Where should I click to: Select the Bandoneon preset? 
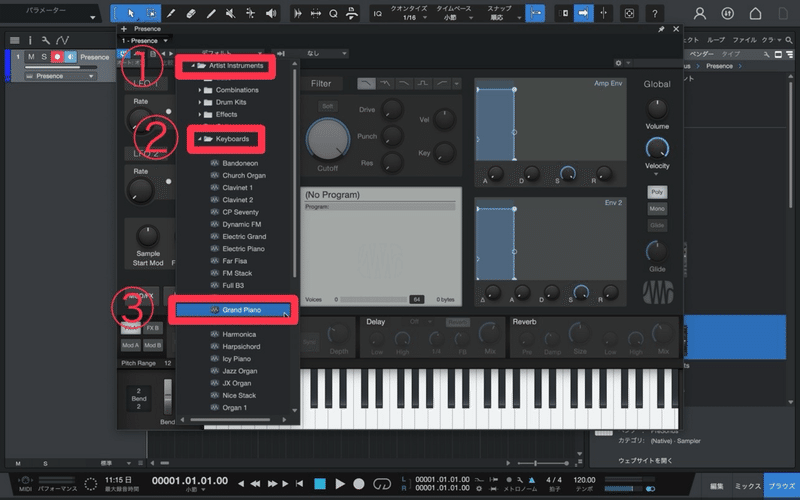(x=240, y=163)
